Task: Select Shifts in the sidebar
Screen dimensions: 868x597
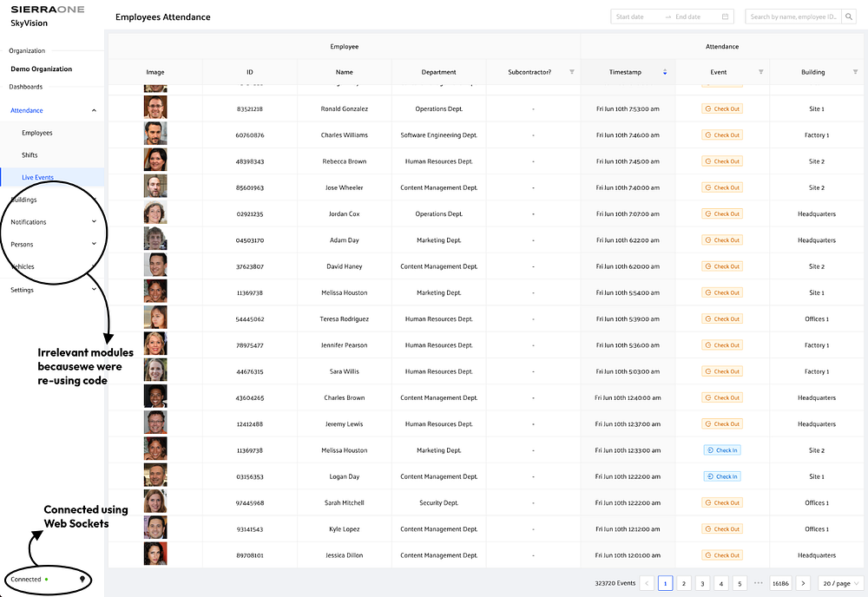Action: coord(30,155)
